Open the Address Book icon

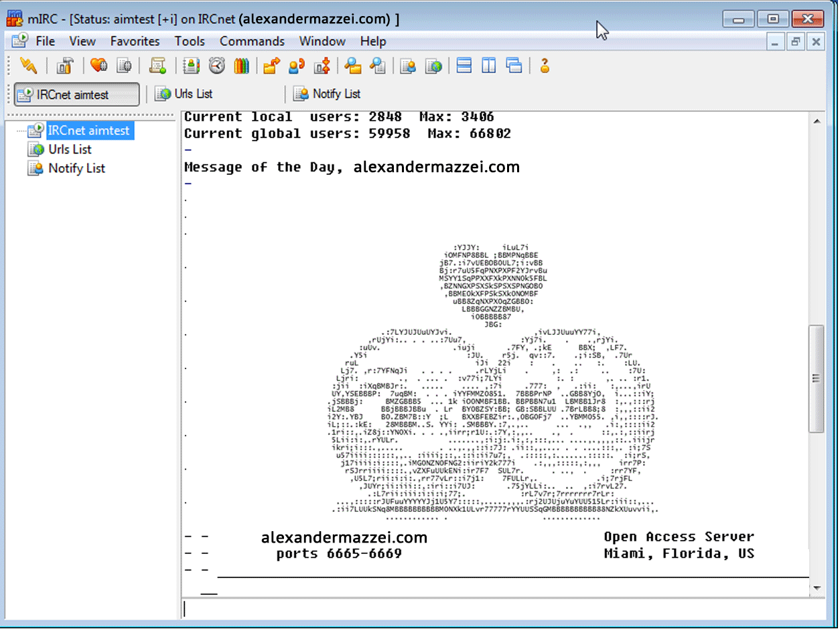(x=192, y=65)
